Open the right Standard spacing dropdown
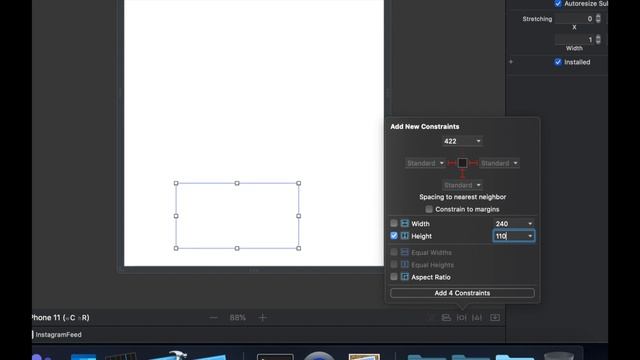The image size is (640, 360). pos(516,163)
